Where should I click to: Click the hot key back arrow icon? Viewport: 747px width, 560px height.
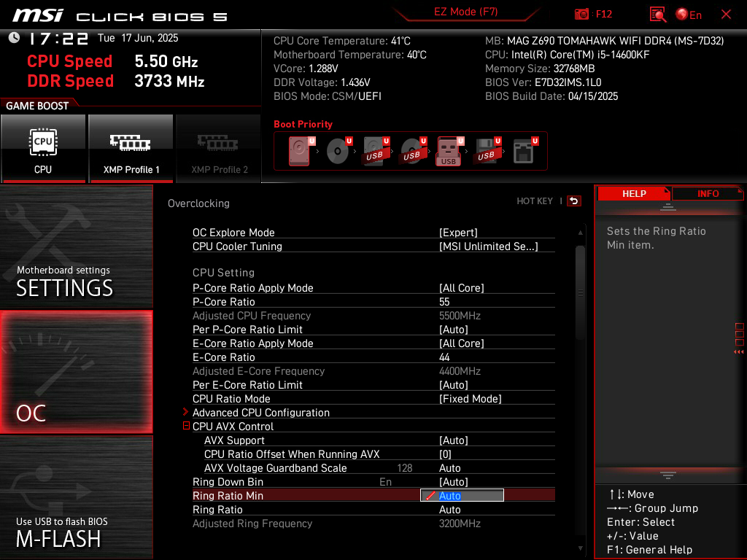click(x=574, y=201)
